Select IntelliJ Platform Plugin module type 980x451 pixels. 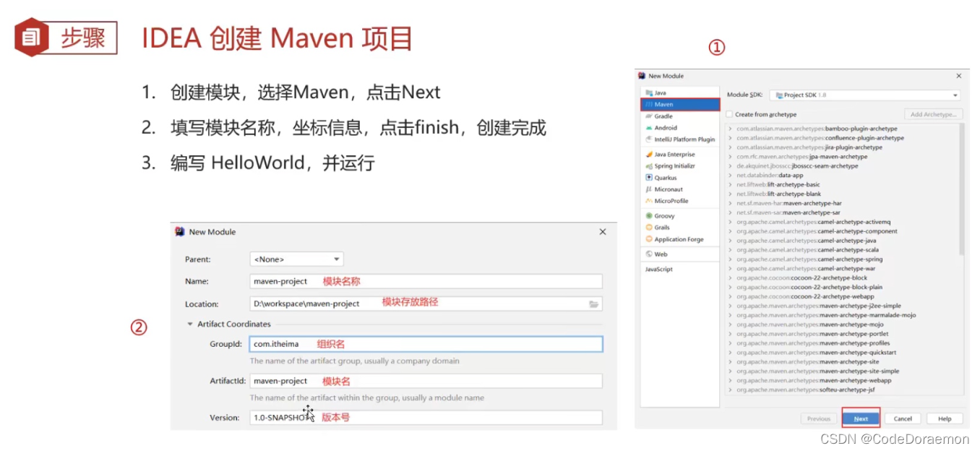(680, 139)
